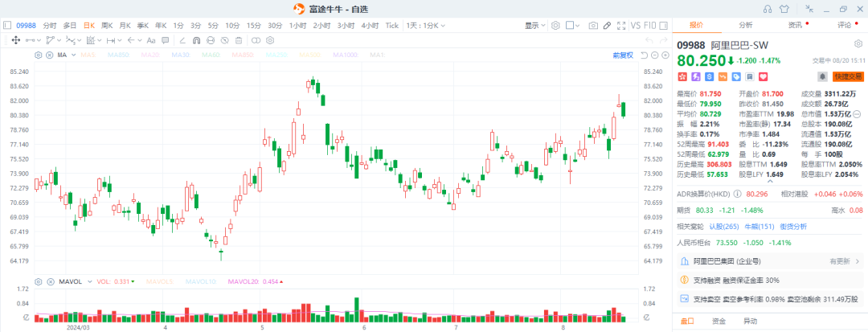The image size is (868, 332).
Task: Open 牛熊(151) CBBC link
Action: [758, 227]
